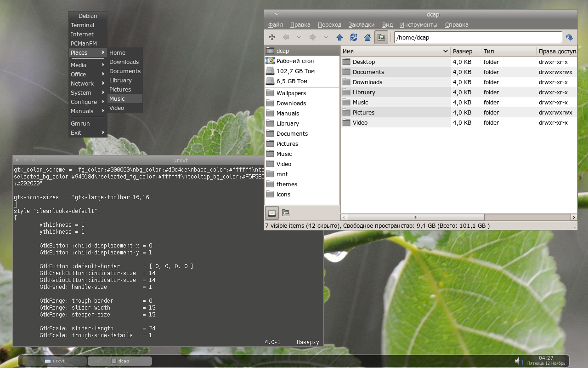Click the /home/dcap path field

coord(478,37)
